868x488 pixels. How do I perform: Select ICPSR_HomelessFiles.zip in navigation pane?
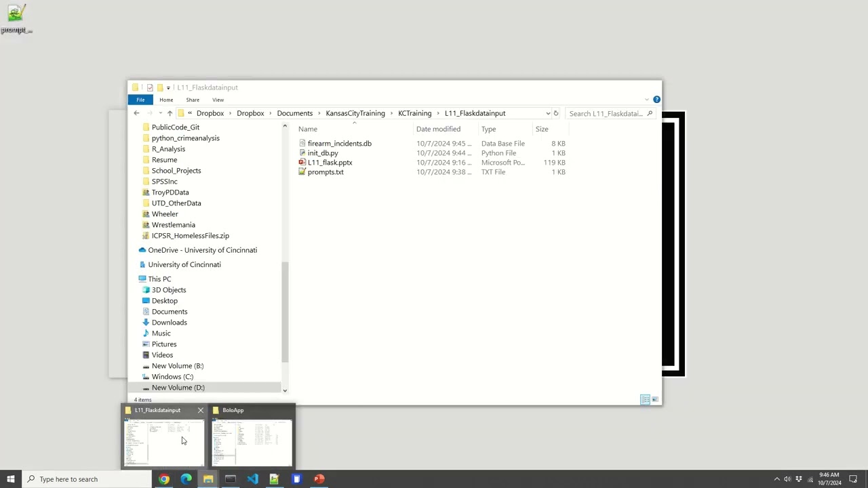pos(190,235)
